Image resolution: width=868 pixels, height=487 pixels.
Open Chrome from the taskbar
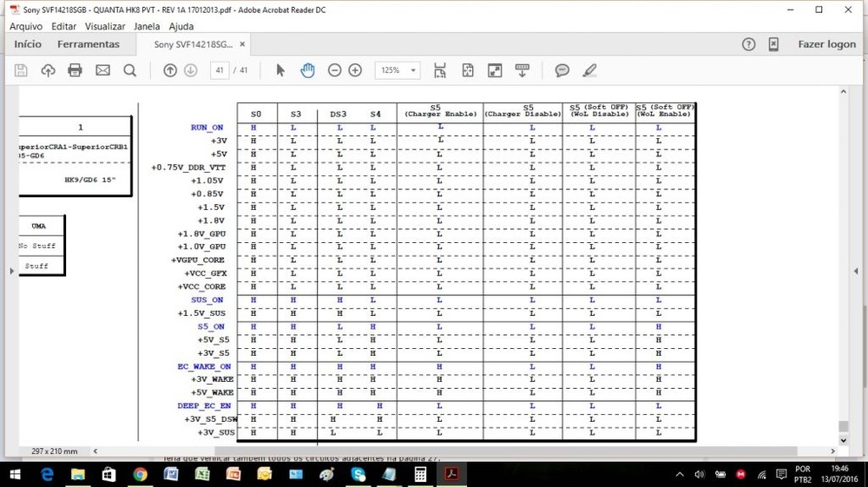click(140, 474)
